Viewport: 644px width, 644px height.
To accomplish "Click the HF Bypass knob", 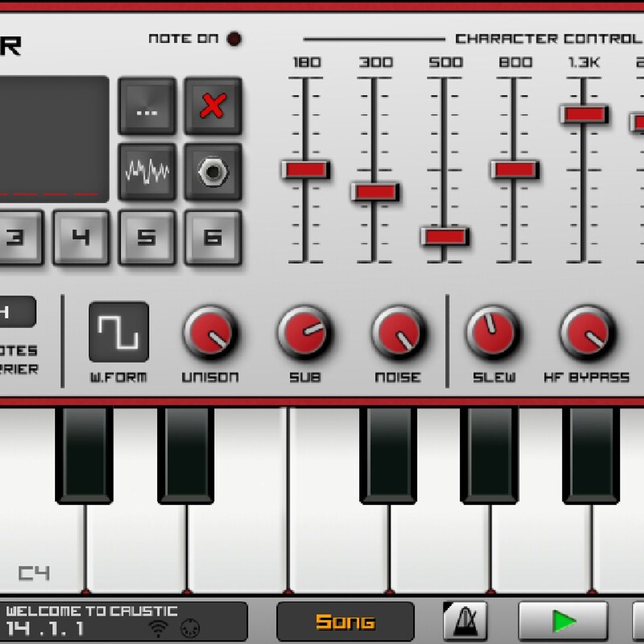I will (x=586, y=333).
